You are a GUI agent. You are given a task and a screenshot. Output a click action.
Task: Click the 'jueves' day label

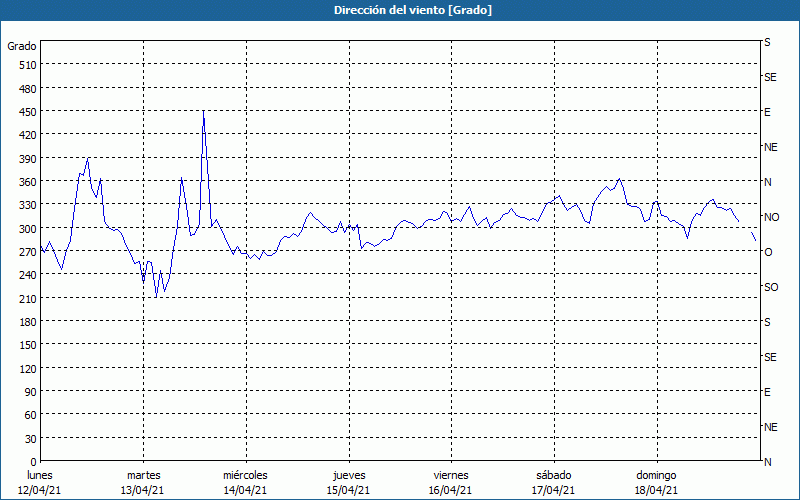point(349,476)
